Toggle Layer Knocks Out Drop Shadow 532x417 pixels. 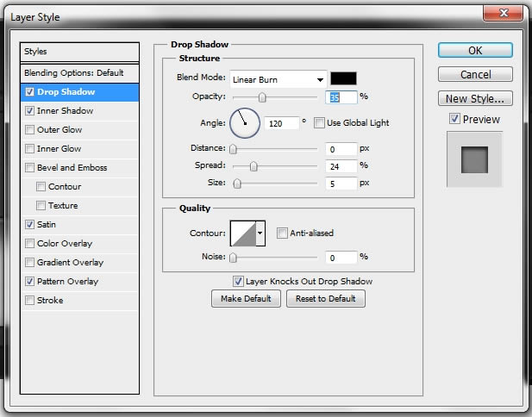click(x=238, y=282)
